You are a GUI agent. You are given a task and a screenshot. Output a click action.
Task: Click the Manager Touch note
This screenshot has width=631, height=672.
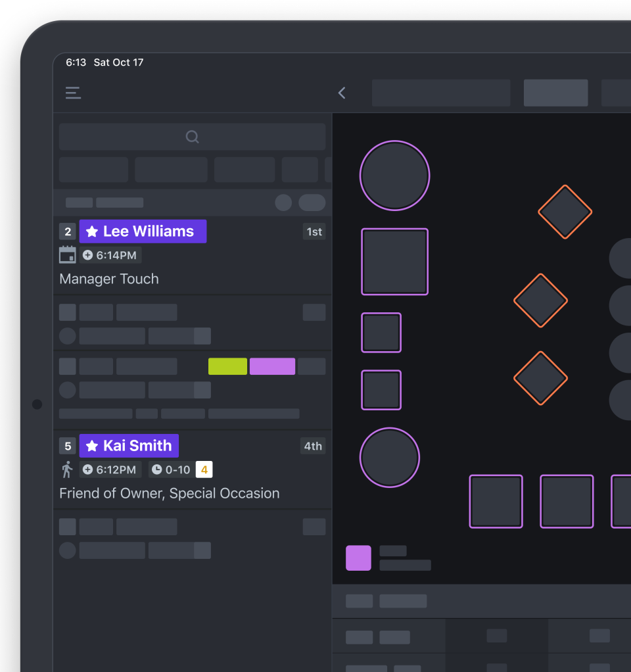(x=109, y=279)
